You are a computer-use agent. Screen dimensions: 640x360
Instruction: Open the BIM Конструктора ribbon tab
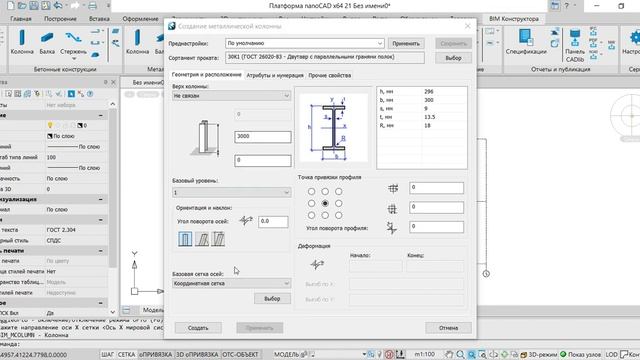tap(513, 19)
